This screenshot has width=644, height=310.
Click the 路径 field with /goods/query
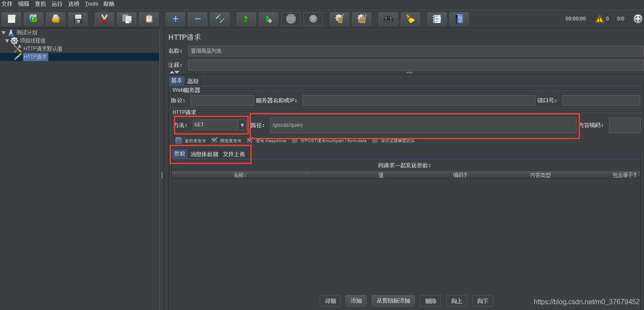pyautogui.click(x=423, y=125)
